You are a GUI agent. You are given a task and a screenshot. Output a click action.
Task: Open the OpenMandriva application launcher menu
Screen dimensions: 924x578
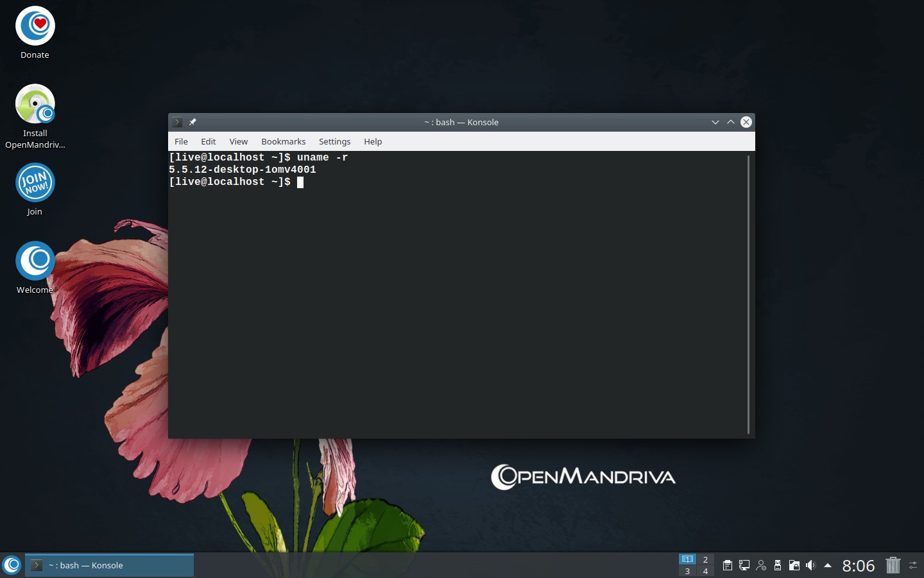click(12, 565)
